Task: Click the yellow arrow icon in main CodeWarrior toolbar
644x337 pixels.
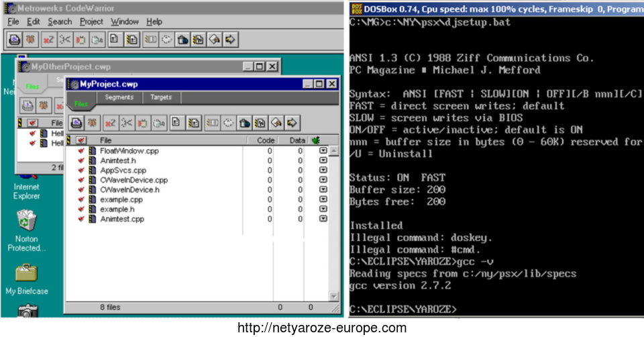Action: [x=230, y=40]
